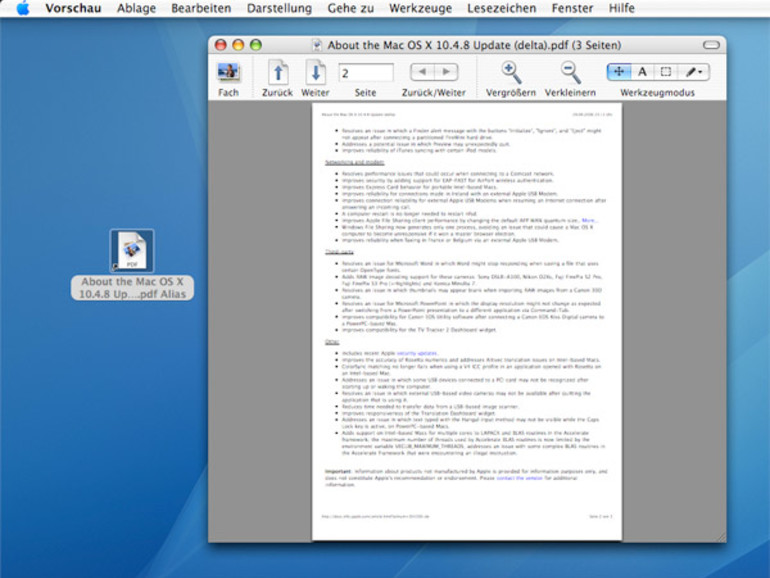770x578 pixels.
Task: Open the Werkzeuge menu
Action: point(420,8)
